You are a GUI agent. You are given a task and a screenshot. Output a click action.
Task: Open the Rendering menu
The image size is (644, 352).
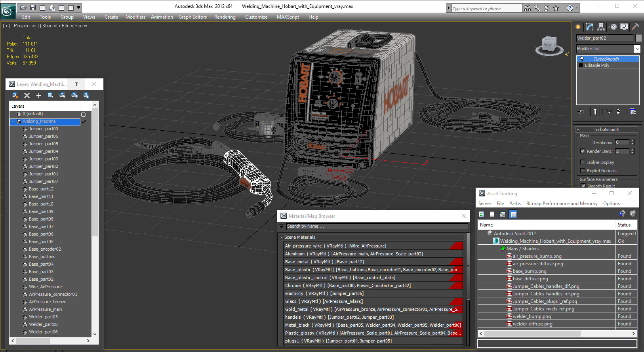click(x=225, y=17)
